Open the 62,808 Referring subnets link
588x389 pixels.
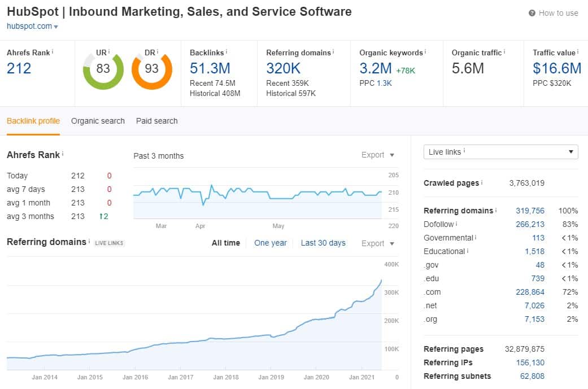532,376
